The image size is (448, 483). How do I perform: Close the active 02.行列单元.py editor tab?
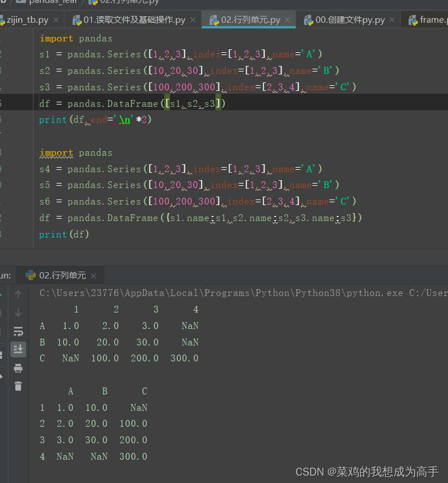tap(288, 20)
